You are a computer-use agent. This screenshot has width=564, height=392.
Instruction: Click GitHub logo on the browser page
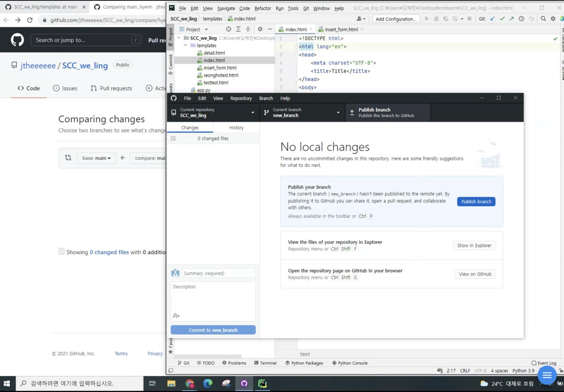(17, 40)
